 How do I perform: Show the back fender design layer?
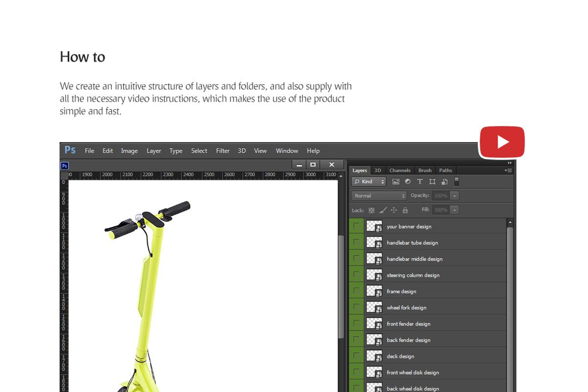click(356, 339)
